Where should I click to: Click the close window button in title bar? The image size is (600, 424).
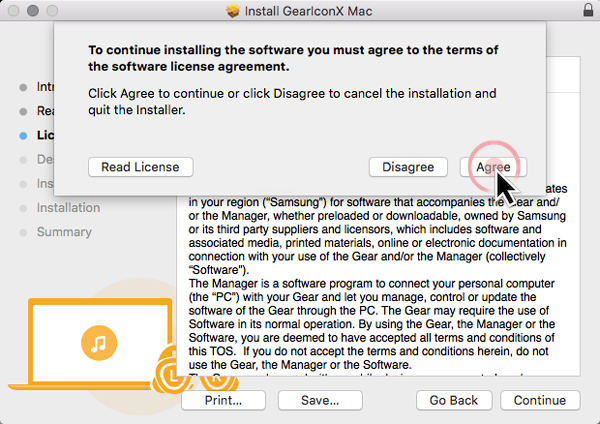pyautogui.click(x=14, y=11)
